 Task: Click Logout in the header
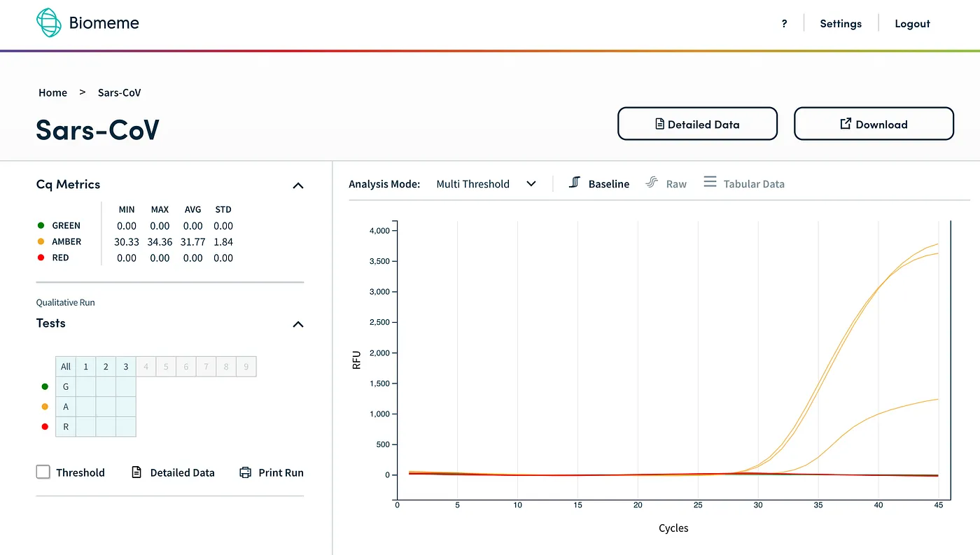click(x=912, y=23)
